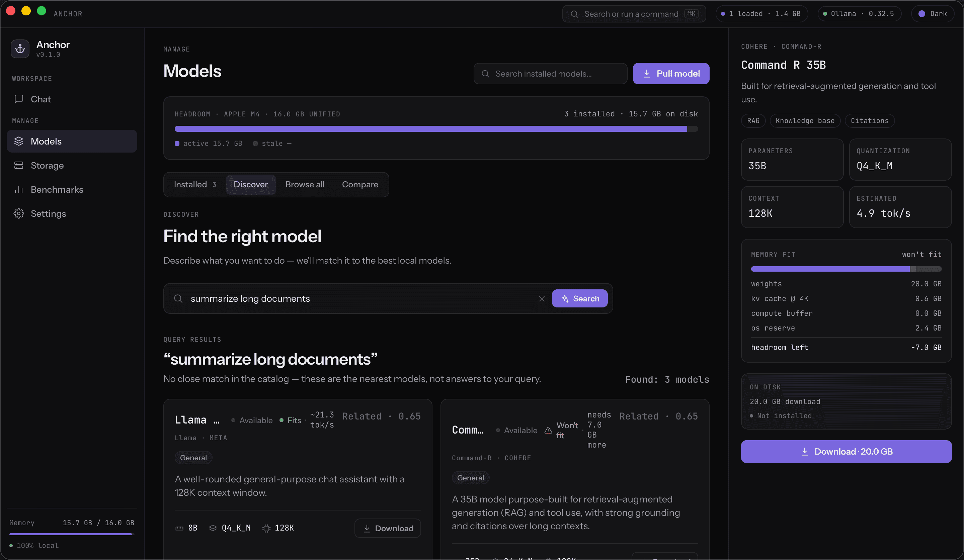Open Settings from the sidebar
The width and height of the screenshot is (964, 560).
pyautogui.click(x=72, y=213)
